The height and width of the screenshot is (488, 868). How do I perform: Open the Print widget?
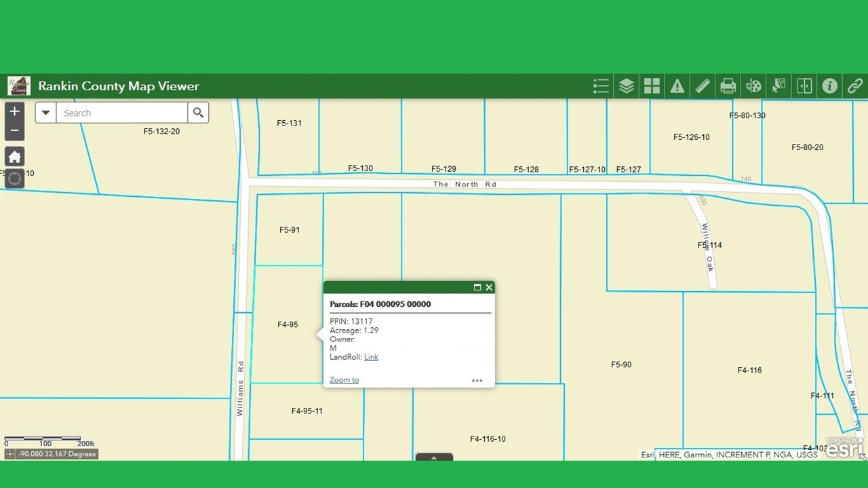coord(728,86)
